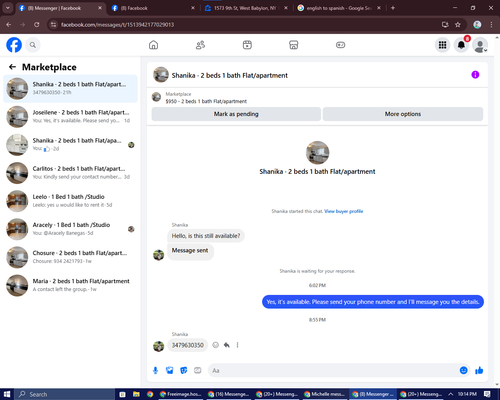Click the attach photo icon in composer

tap(170, 370)
